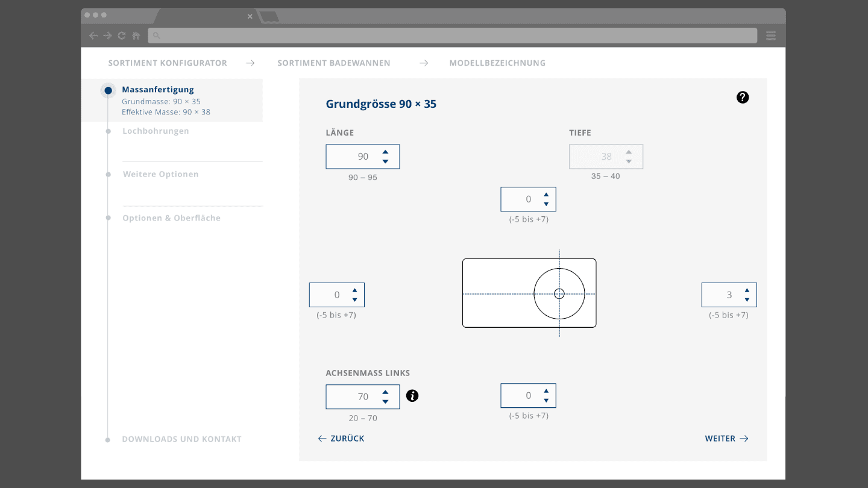Image resolution: width=868 pixels, height=488 pixels.
Task: Decrease the bottom offset stepper value
Action: tap(546, 401)
